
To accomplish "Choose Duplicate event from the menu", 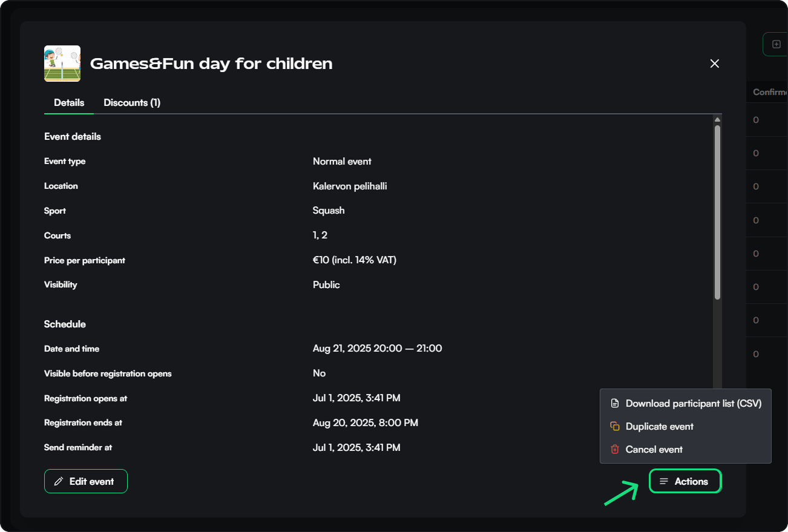I will pyautogui.click(x=659, y=427).
